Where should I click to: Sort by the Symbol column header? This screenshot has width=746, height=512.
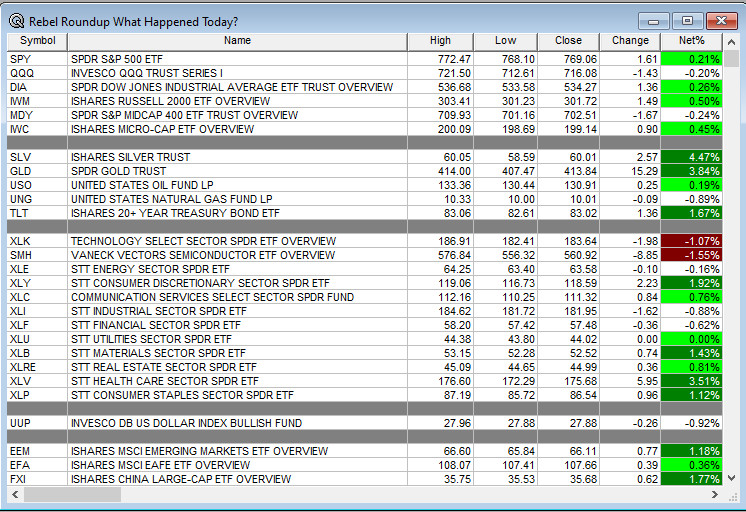(38, 41)
